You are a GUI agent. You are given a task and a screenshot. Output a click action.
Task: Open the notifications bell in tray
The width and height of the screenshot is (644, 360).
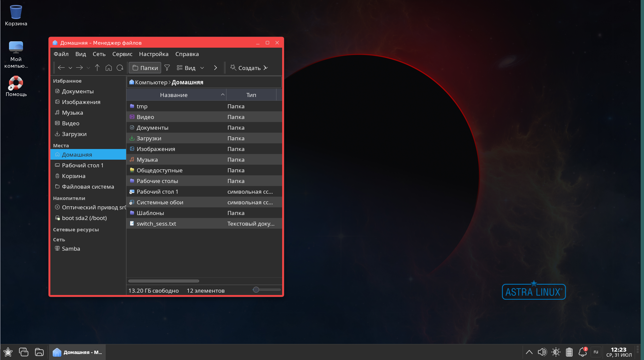pos(582,352)
